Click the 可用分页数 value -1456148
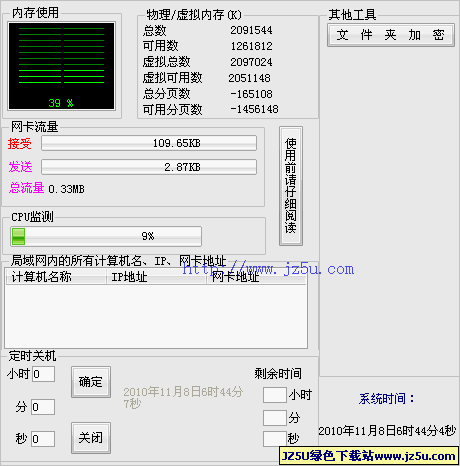 [254, 109]
